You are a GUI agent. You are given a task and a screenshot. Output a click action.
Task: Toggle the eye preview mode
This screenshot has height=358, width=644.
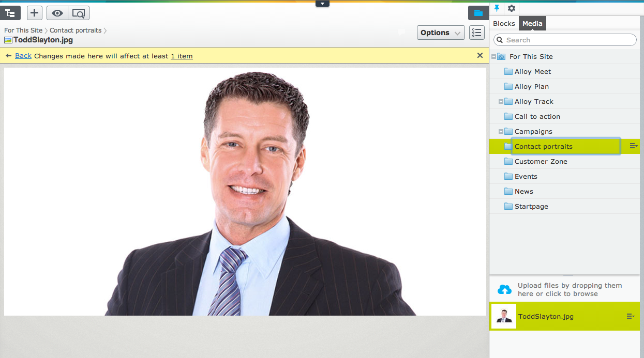57,13
